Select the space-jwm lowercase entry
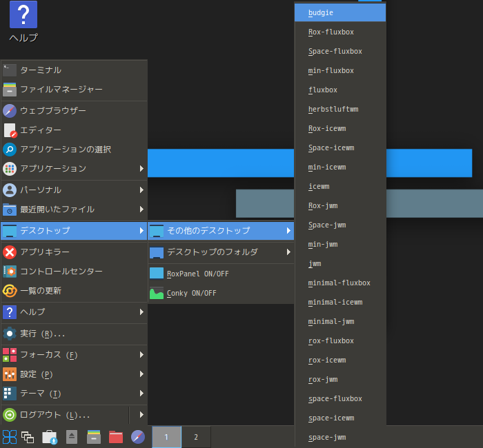The height and width of the screenshot is (448, 483). point(340,438)
